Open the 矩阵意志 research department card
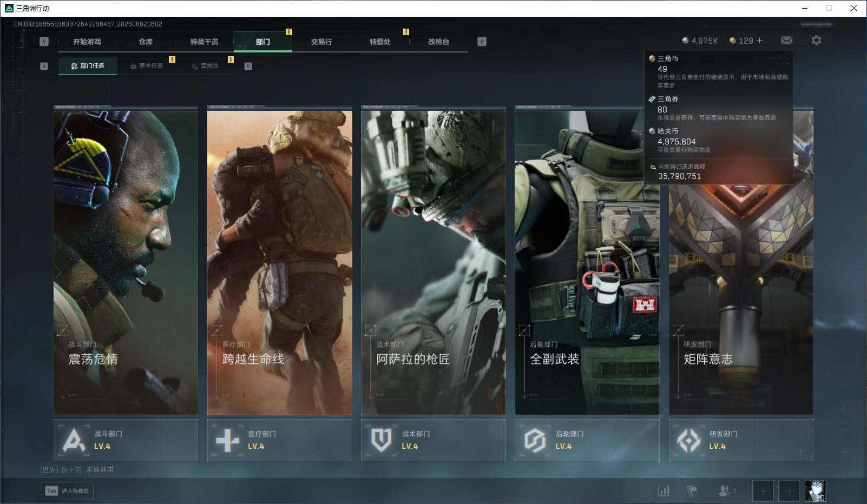The width and height of the screenshot is (867, 504). click(x=741, y=261)
